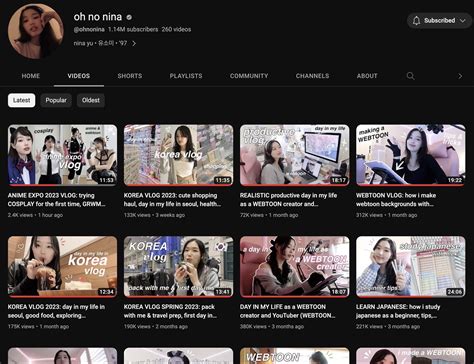Show more tabs with right arrow
This screenshot has width=474, height=364.
460,76
